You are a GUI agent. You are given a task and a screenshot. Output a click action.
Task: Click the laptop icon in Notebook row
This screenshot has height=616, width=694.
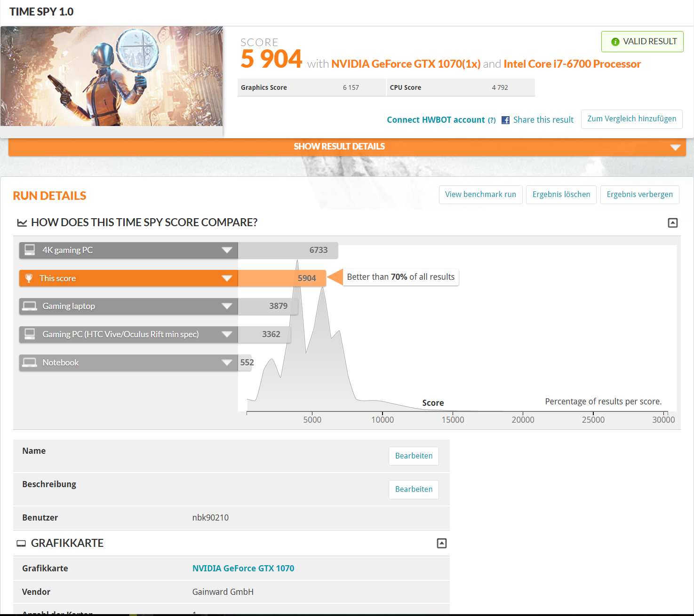tap(30, 362)
